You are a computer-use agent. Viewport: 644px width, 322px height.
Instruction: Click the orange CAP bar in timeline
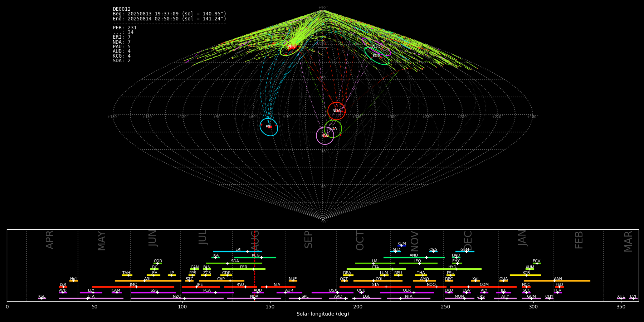tap(222, 281)
